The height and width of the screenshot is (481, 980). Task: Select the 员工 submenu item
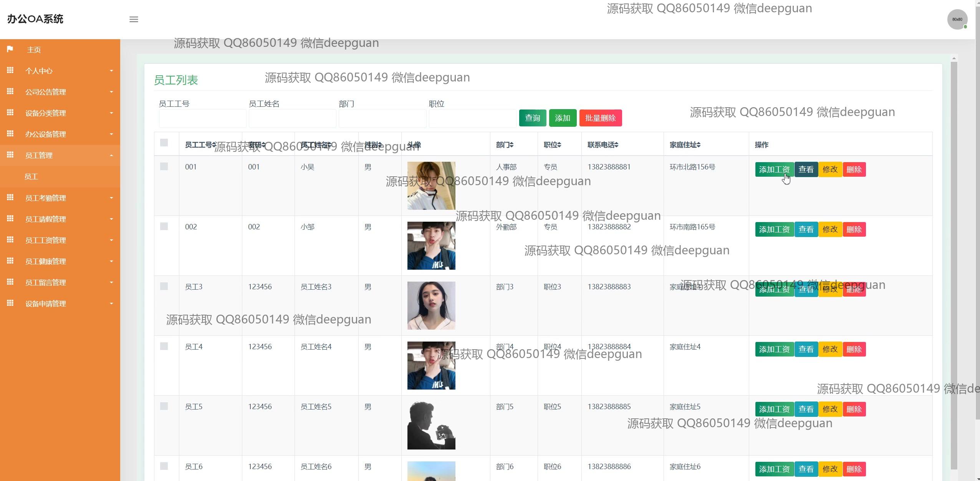[x=31, y=177]
